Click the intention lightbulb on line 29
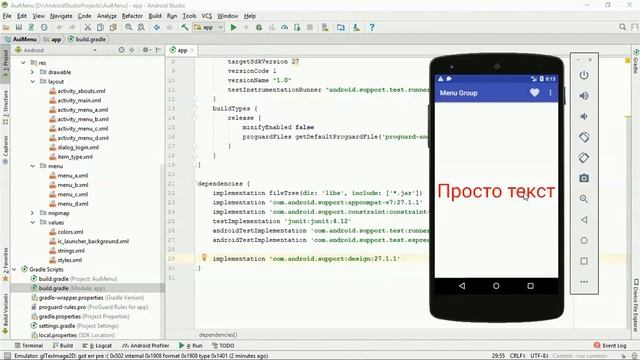Viewport: 640px width, 360px height. coord(204,258)
